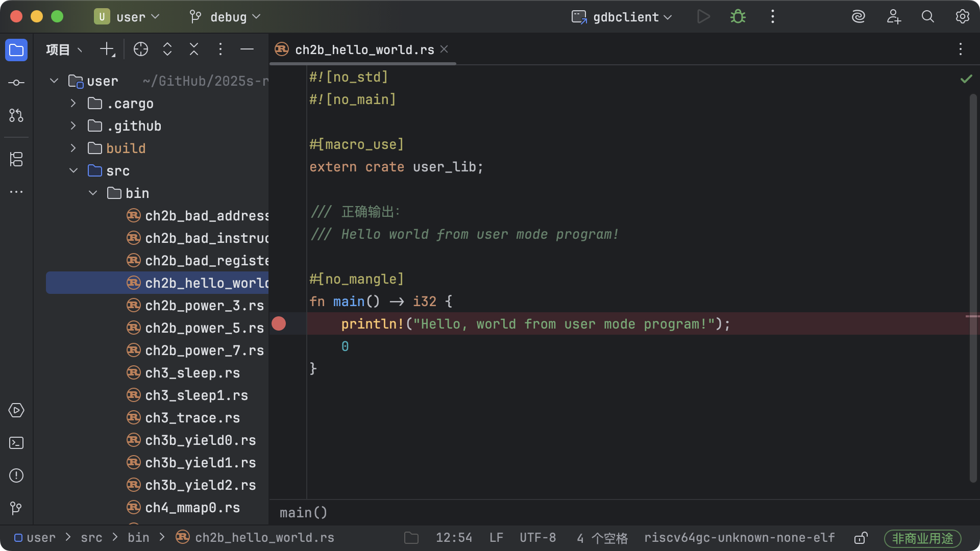
Task: Toggle the Project tool window button
Action: (16, 50)
